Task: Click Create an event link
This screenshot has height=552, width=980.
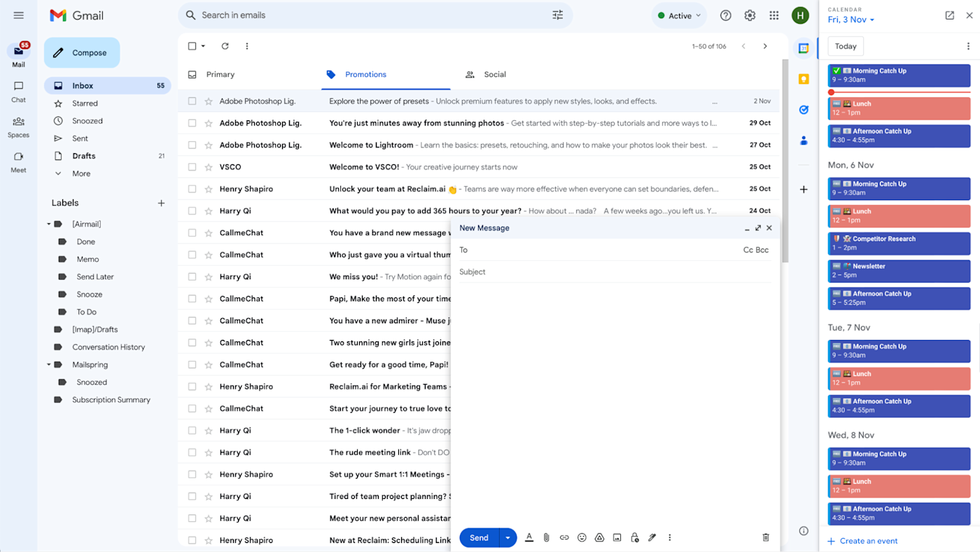Action: [x=862, y=541]
